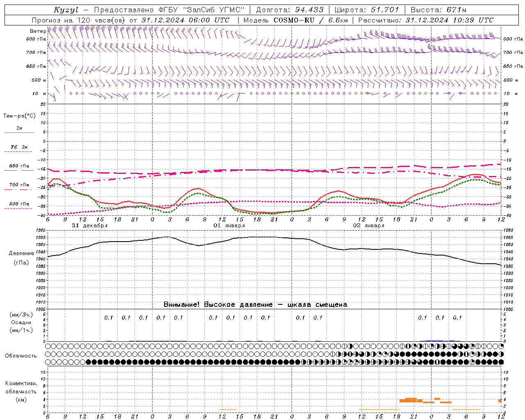525x420 pixels.
Task: Click the thick orange convective cloud bar at 4 km
Action: point(411,399)
